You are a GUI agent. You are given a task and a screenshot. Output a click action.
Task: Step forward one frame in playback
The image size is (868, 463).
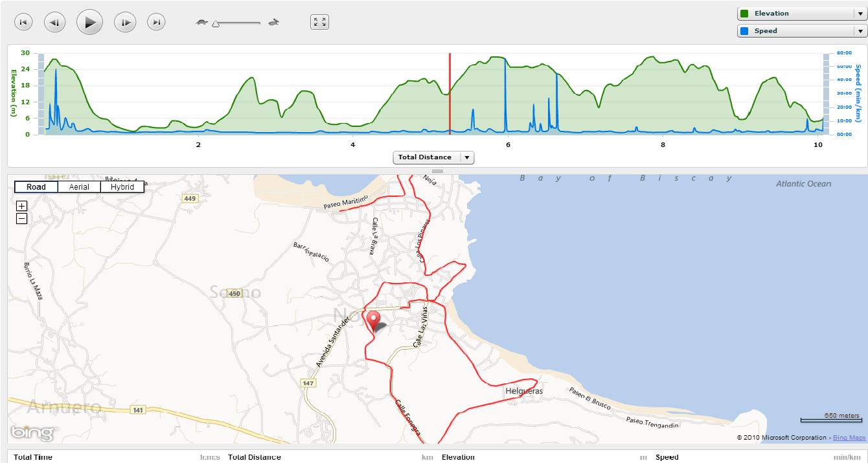coord(125,23)
